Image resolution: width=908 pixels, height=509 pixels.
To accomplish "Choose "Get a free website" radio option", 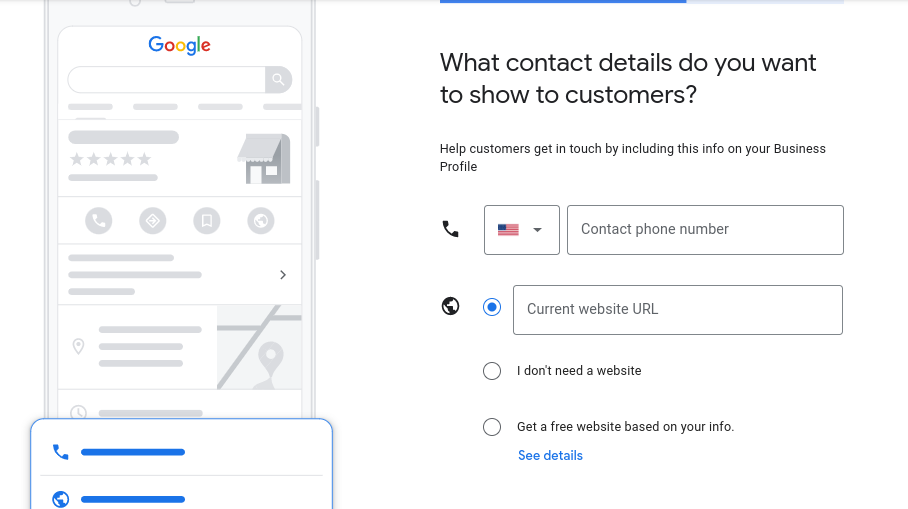I will click(x=492, y=427).
